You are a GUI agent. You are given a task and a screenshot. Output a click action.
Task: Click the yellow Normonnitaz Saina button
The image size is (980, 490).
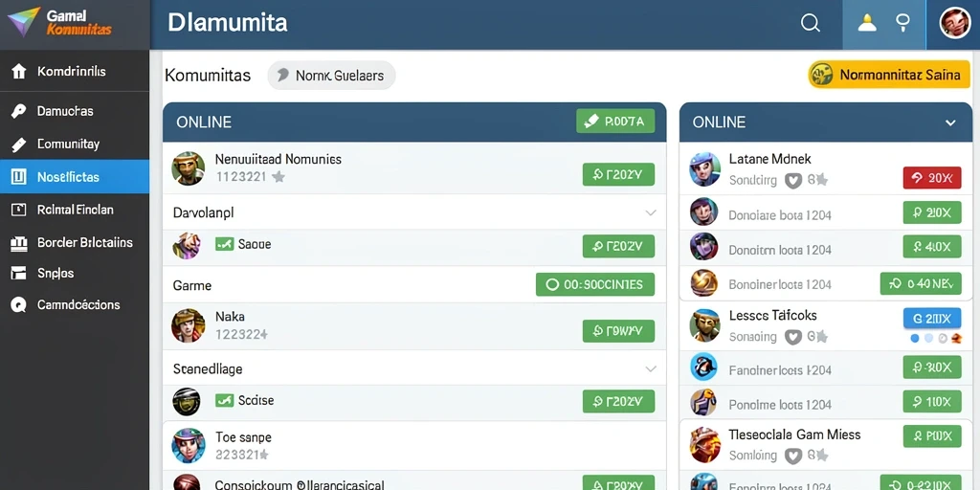[889, 75]
